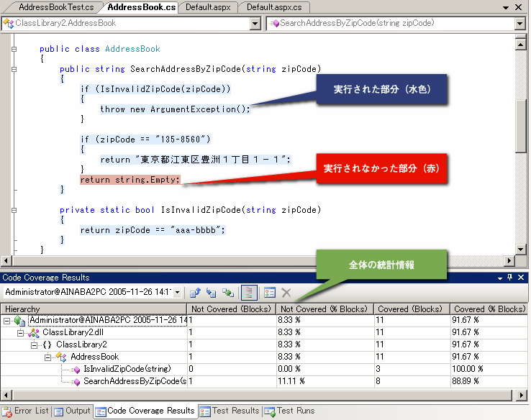Close the Code Coverage Results panel

pos(521,278)
